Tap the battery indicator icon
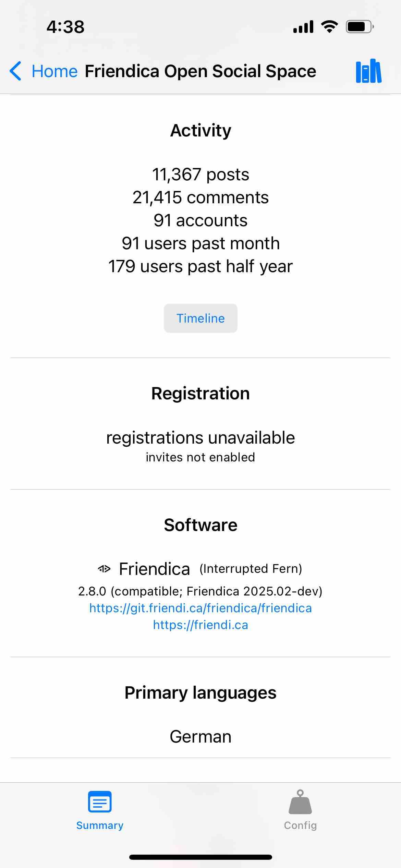The image size is (401, 868). tap(360, 27)
